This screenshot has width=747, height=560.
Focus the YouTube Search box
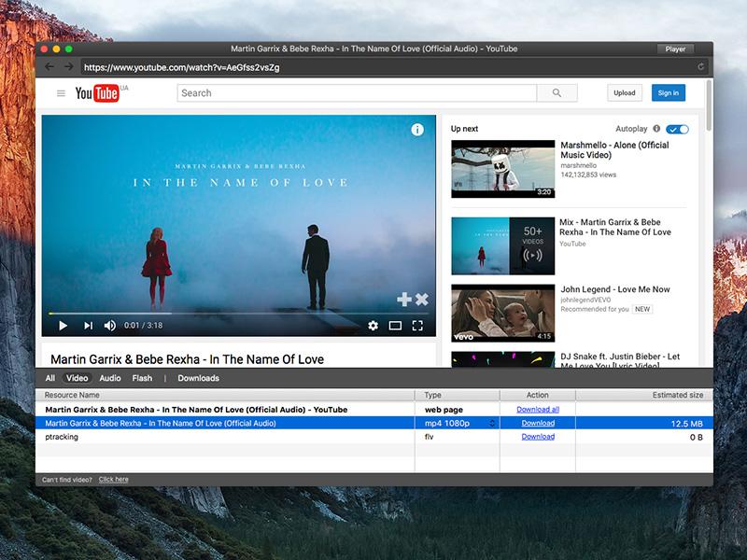point(357,92)
